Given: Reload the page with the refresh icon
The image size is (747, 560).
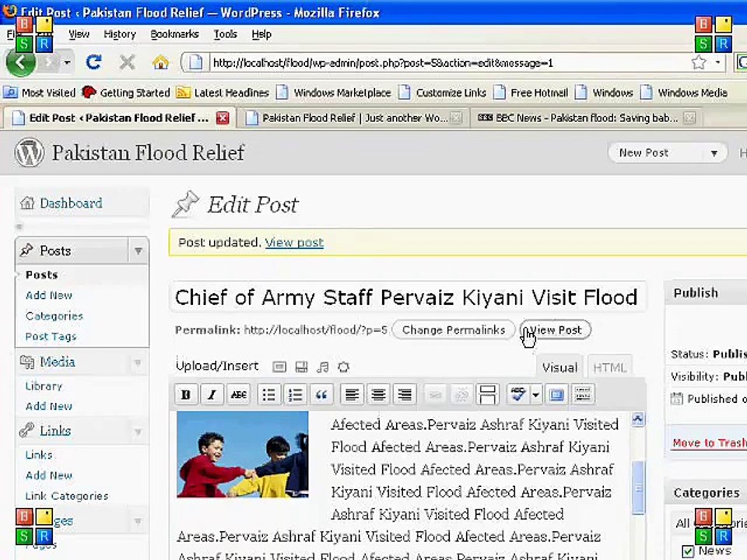Looking at the screenshot, I should point(94,62).
